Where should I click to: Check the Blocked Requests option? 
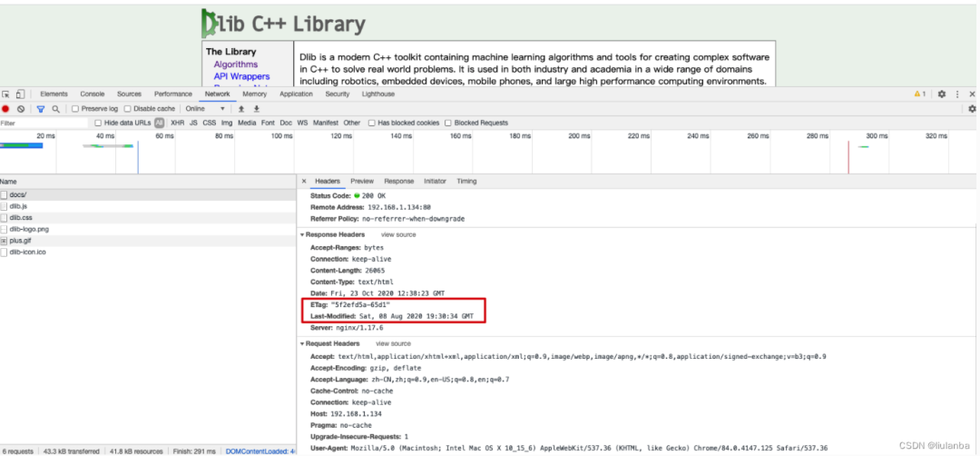[x=448, y=124]
